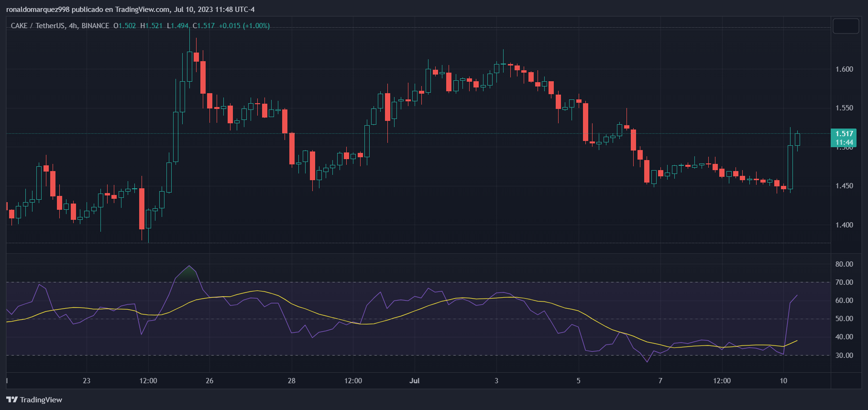Screen dimensions: 868x410
Task: Click the ronaldomarquez998 author name in header
Action: pos(38,10)
